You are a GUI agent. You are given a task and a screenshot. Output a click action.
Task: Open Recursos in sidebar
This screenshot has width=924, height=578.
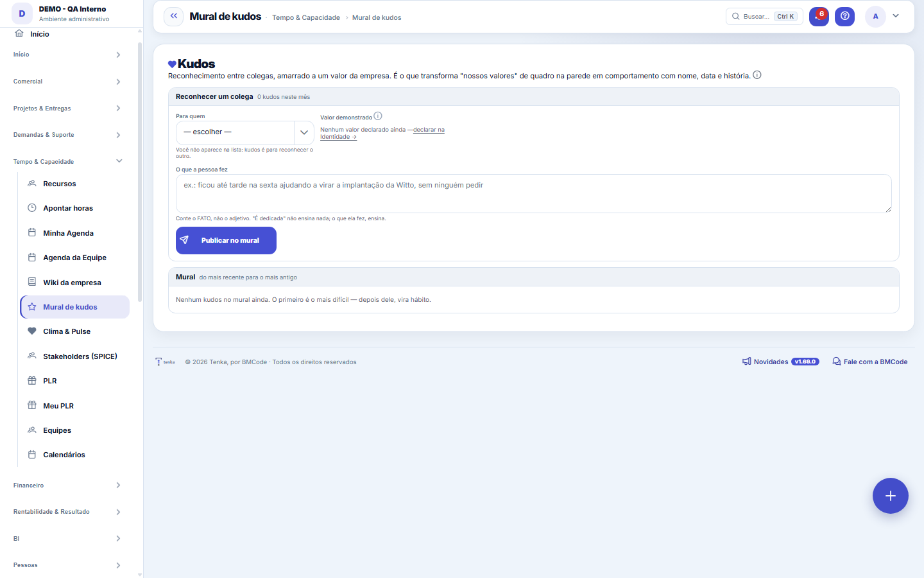[75, 184]
